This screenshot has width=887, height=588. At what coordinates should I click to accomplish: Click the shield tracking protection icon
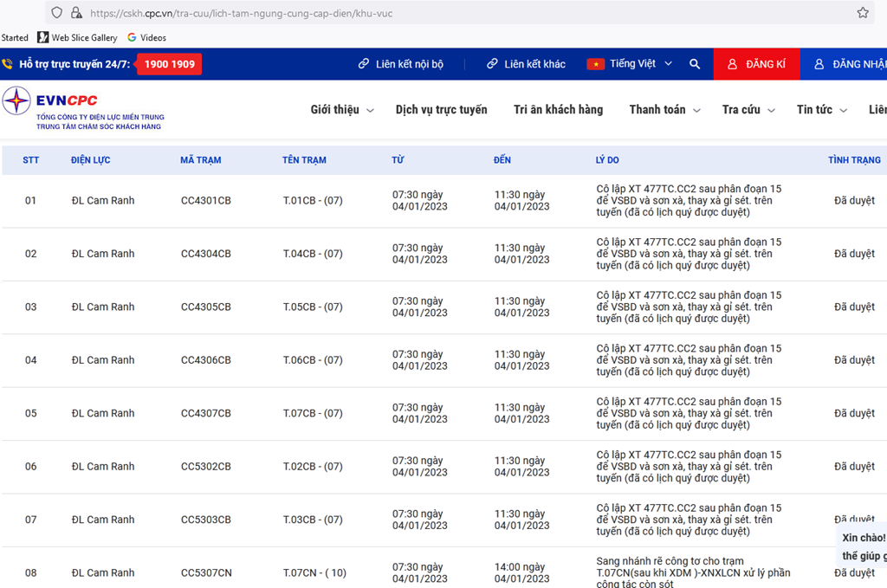coord(57,13)
